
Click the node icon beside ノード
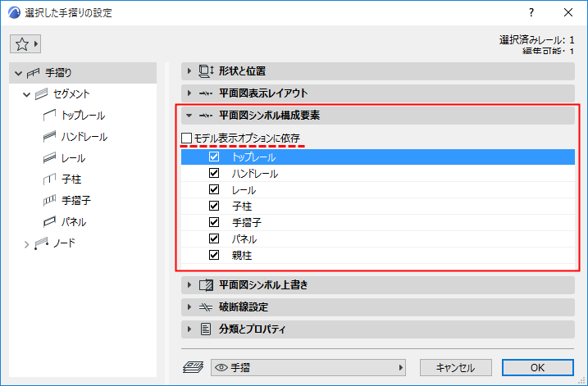coord(41,243)
